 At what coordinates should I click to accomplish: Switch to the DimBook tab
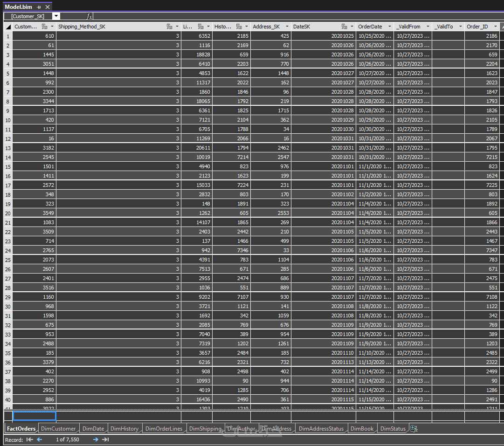[362, 429]
